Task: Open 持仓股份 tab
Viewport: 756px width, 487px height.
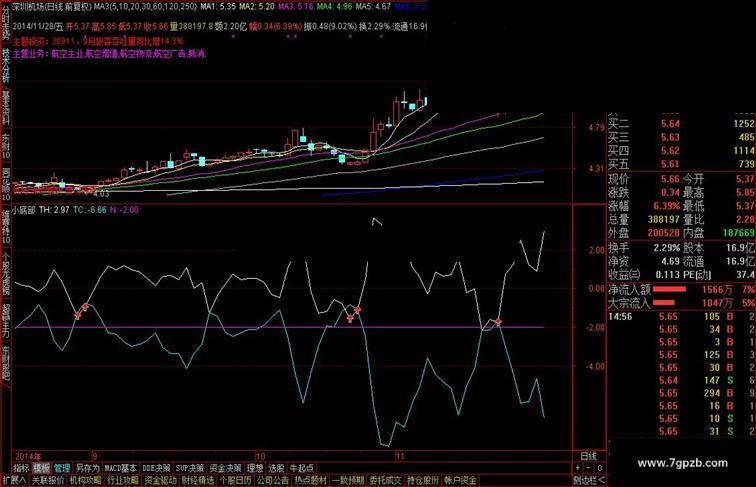Action: (423, 480)
